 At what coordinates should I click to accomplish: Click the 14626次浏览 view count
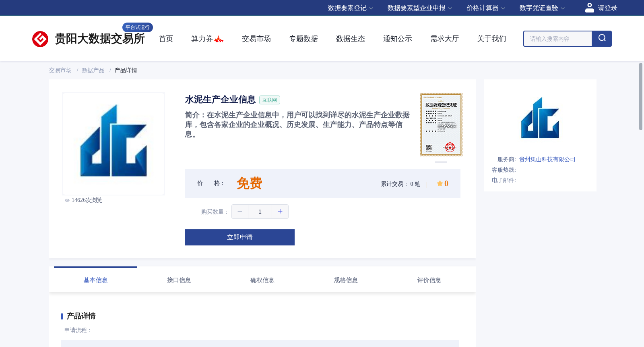click(87, 200)
